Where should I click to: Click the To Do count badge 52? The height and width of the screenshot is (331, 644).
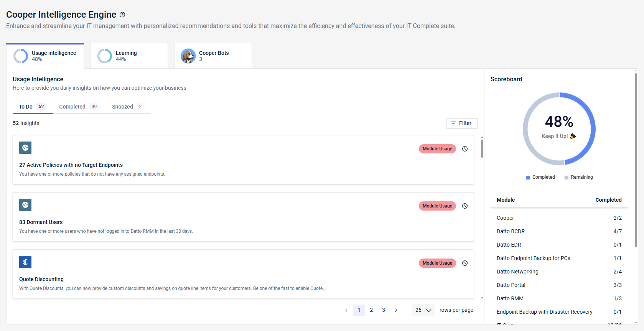(x=41, y=107)
